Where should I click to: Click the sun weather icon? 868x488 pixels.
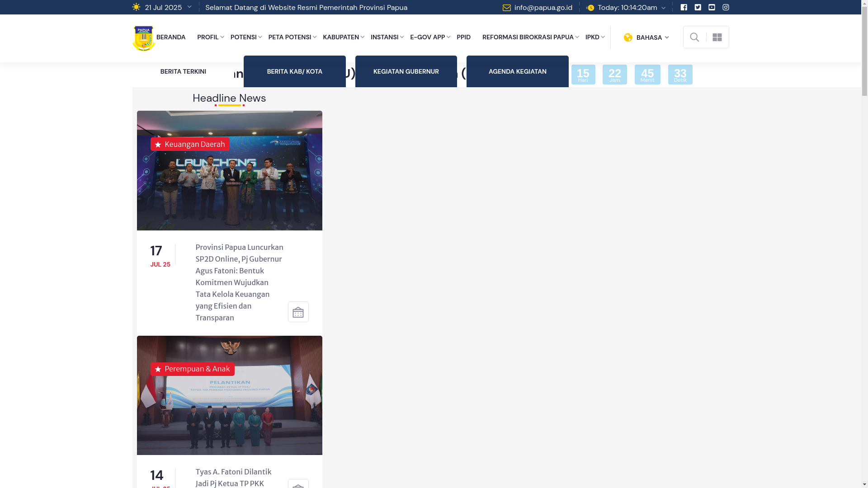[136, 7]
